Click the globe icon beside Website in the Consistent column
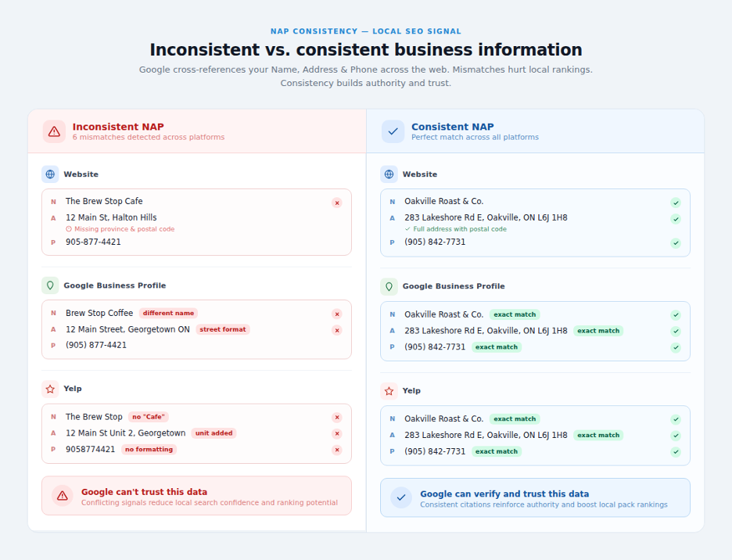This screenshot has width=732, height=560. pyautogui.click(x=389, y=174)
